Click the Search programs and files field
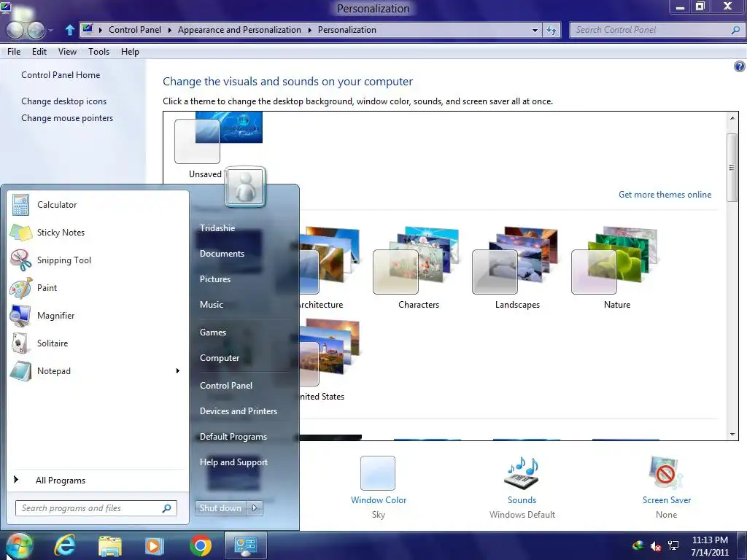 tap(96, 508)
